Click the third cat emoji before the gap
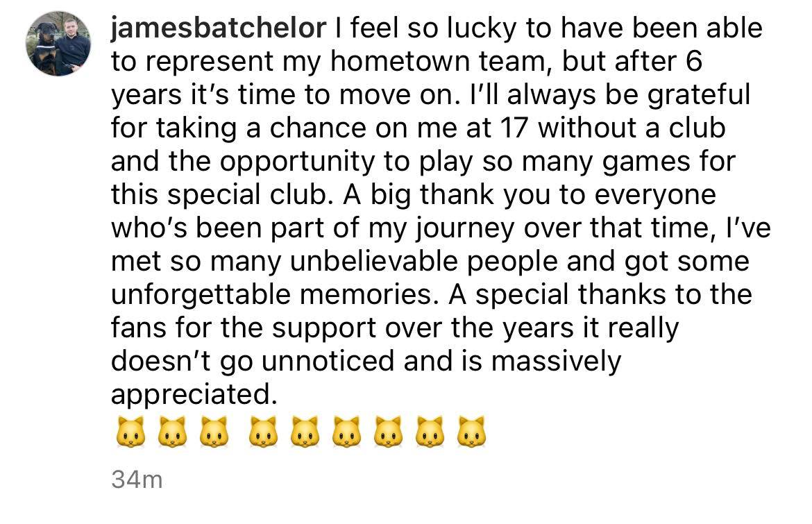Screen dimensions: 812x524 (x=214, y=432)
